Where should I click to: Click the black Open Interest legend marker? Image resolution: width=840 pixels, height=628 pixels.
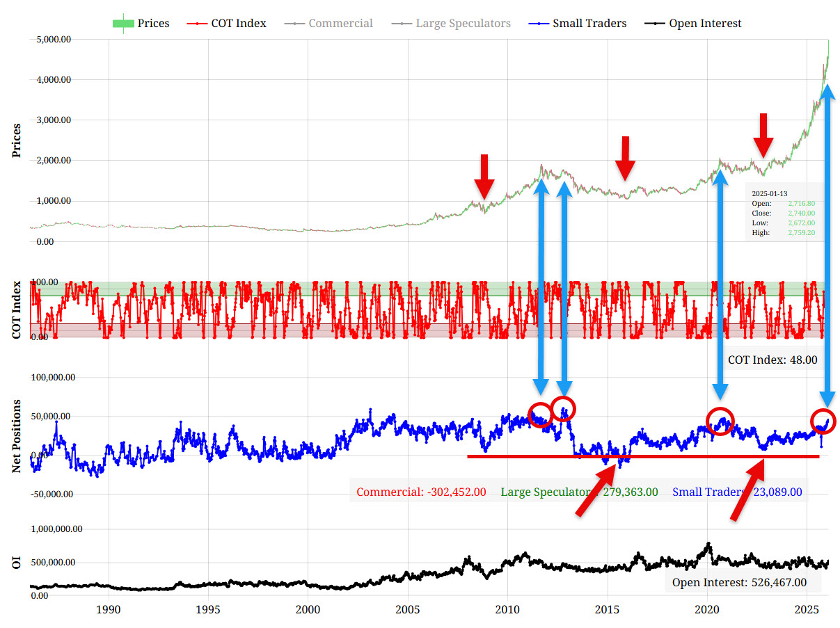tap(654, 24)
